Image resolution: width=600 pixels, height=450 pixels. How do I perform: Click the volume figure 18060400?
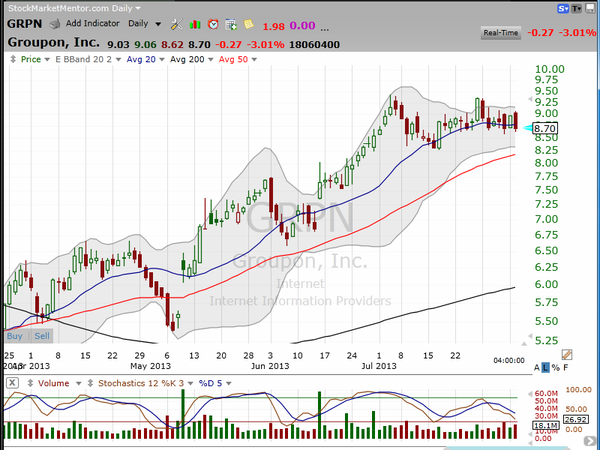314,44
